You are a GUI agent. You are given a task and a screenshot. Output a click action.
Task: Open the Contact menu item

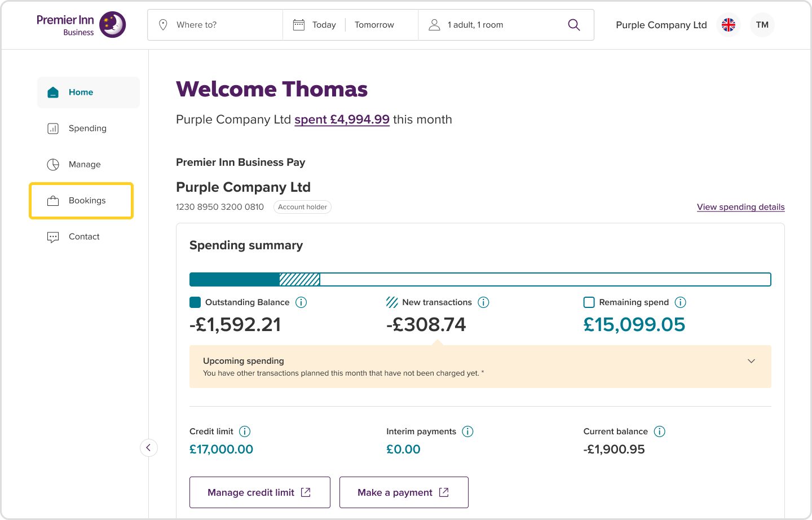coord(89,237)
